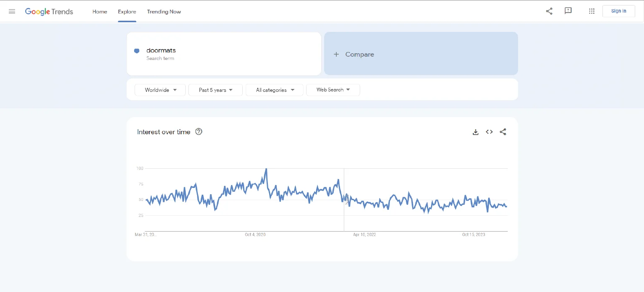Open the chart embed code icon
Image resolution: width=644 pixels, height=292 pixels.
tap(489, 132)
